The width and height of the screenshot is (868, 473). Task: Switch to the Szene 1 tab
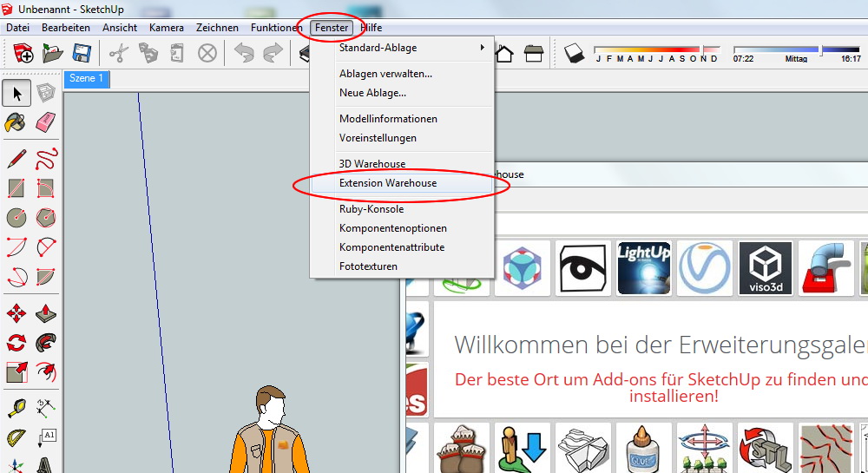87,79
